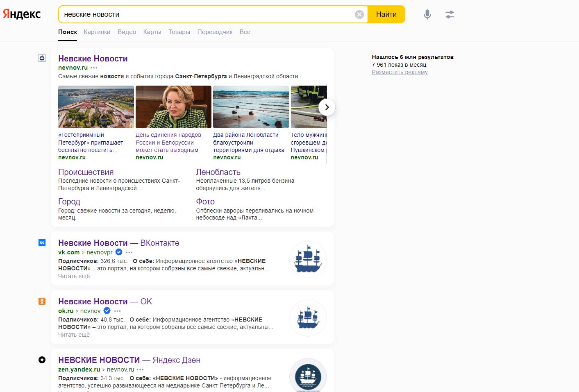
Task: Click the ship logo of the OK result
Action: point(308,318)
